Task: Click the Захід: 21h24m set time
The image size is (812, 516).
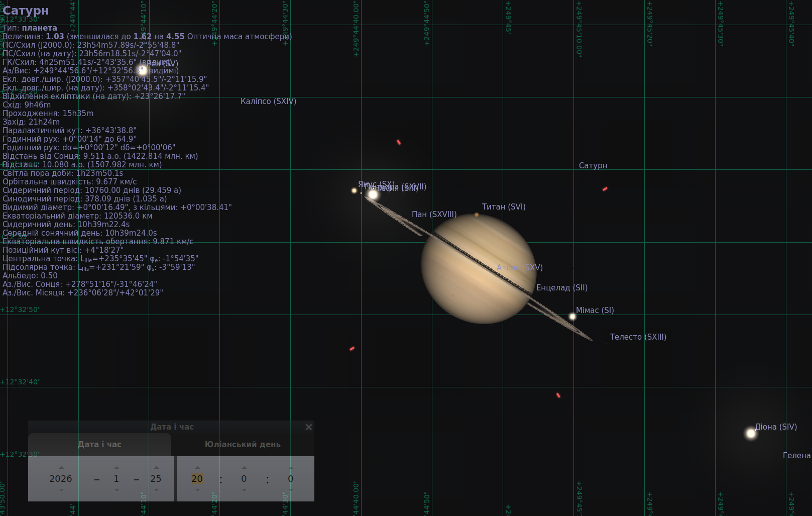Action: [31, 122]
